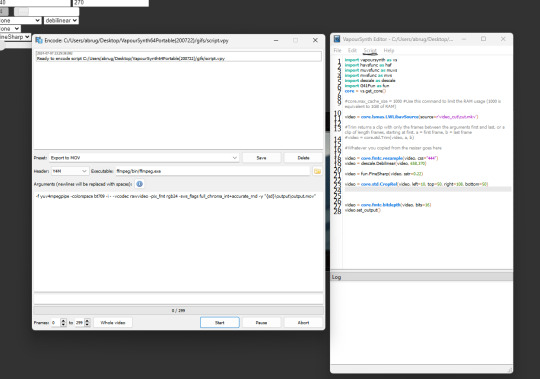Viewport: 540px width, 379px height.
Task: Click the LWLibavSource video source code line
Action: point(412,117)
